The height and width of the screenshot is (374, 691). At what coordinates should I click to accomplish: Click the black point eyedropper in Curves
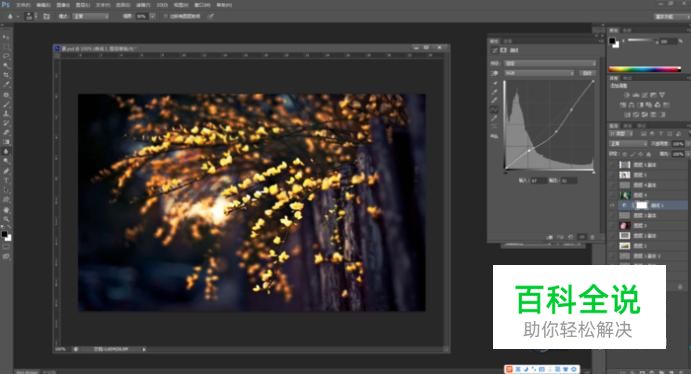coord(495,83)
